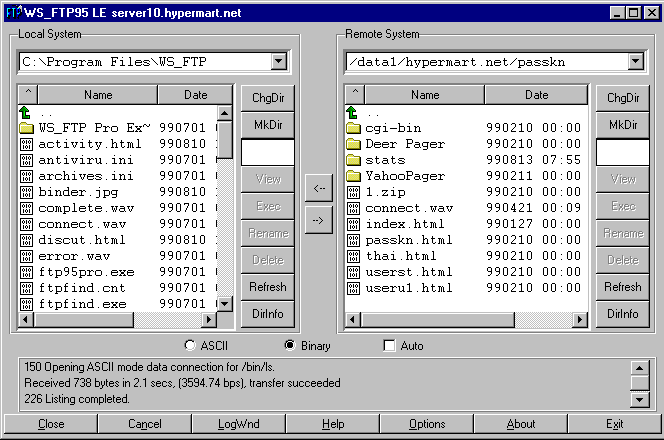Select the cgi-bin folder icon

[x=353, y=127]
